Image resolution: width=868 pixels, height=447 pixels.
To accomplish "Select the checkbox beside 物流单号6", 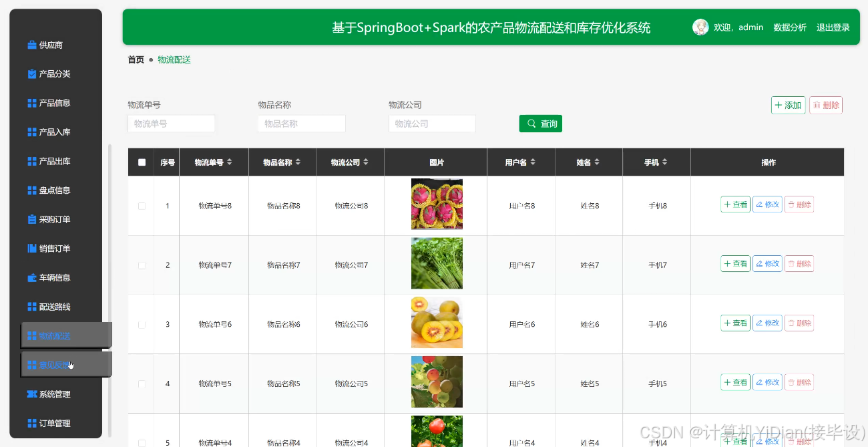I will pyautogui.click(x=141, y=323).
